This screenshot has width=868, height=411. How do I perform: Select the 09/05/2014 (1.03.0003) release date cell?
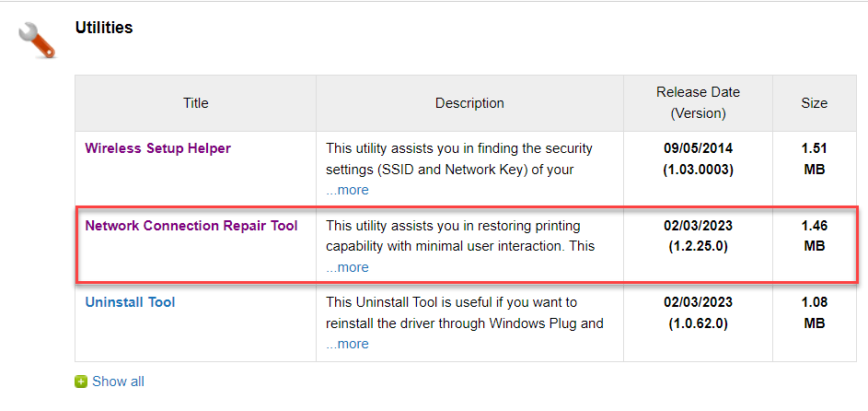click(698, 159)
